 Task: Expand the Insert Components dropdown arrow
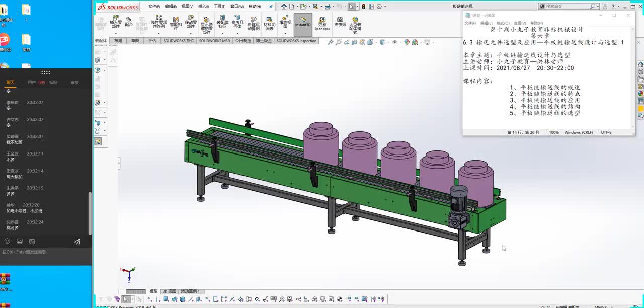[116, 33]
